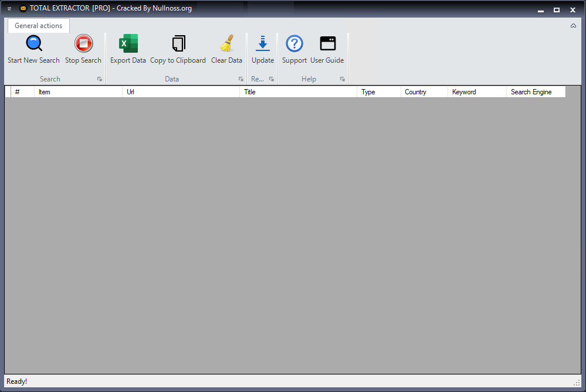
Task: Click the app icon in title bar
Action: pyautogui.click(x=23, y=8)
